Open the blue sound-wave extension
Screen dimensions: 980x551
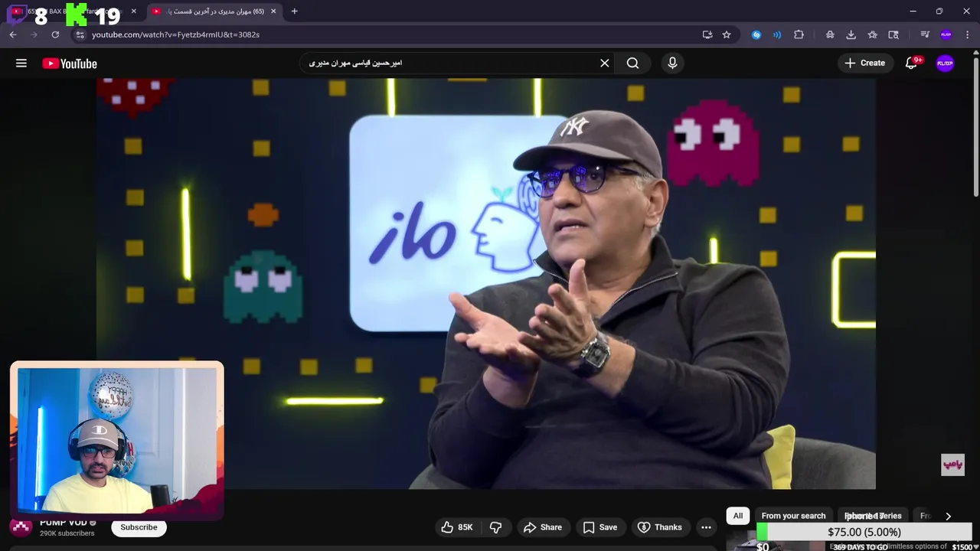777,34
